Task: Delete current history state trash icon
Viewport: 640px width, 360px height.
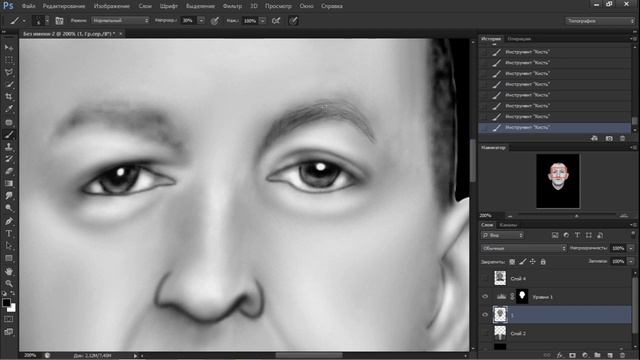Action: [x=622, y=138]
